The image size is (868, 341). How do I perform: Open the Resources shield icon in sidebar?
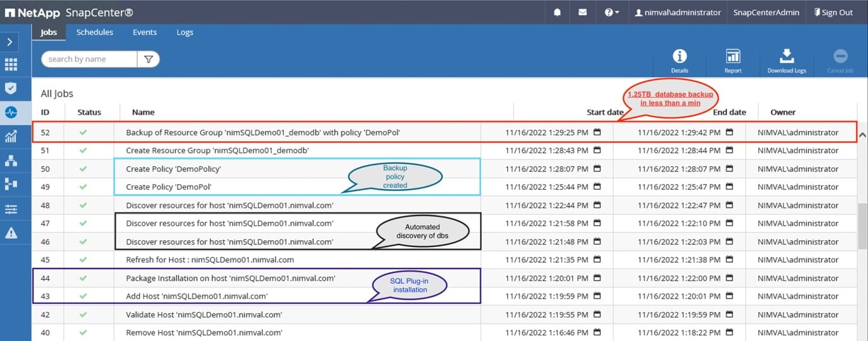pyautogui.click(x=11, y=88)
